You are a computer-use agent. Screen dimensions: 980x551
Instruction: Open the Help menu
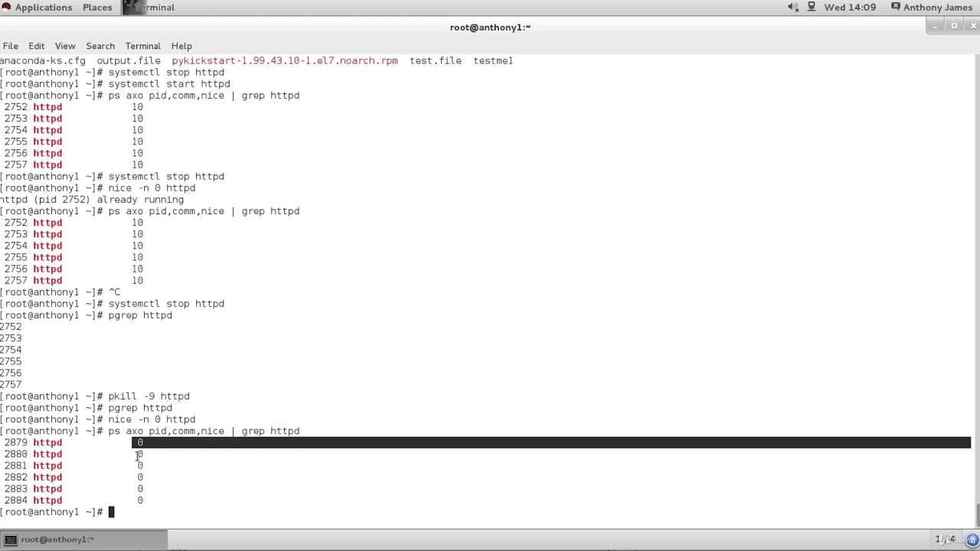pos(181,46)
